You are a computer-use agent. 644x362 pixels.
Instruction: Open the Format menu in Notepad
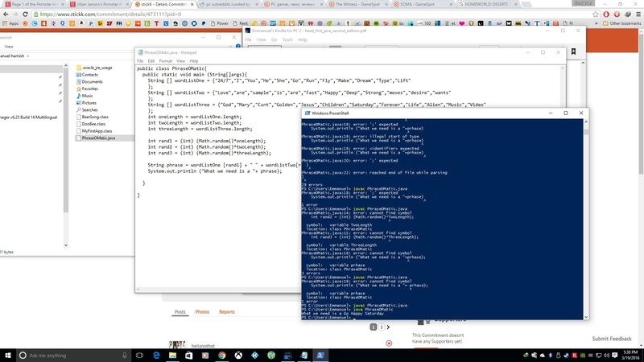165,61
